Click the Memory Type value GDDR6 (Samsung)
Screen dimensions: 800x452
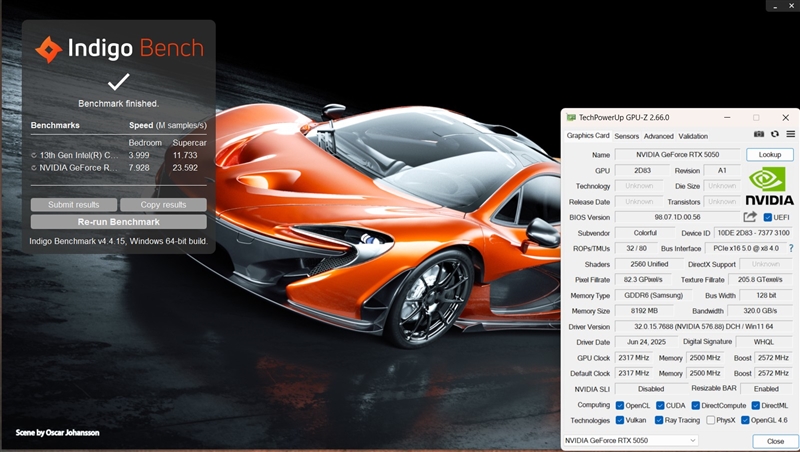[653, 295]
